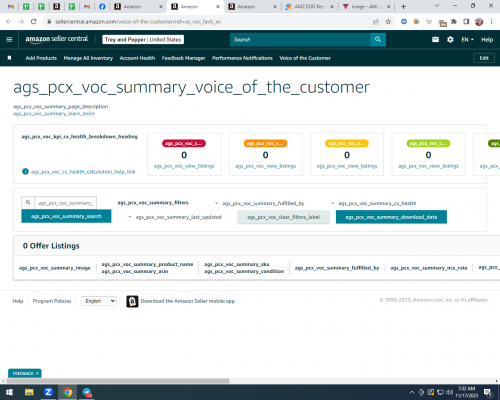Open Program Policies in footer
This screenshot has height=400, width=500.
tap(52, 301)
